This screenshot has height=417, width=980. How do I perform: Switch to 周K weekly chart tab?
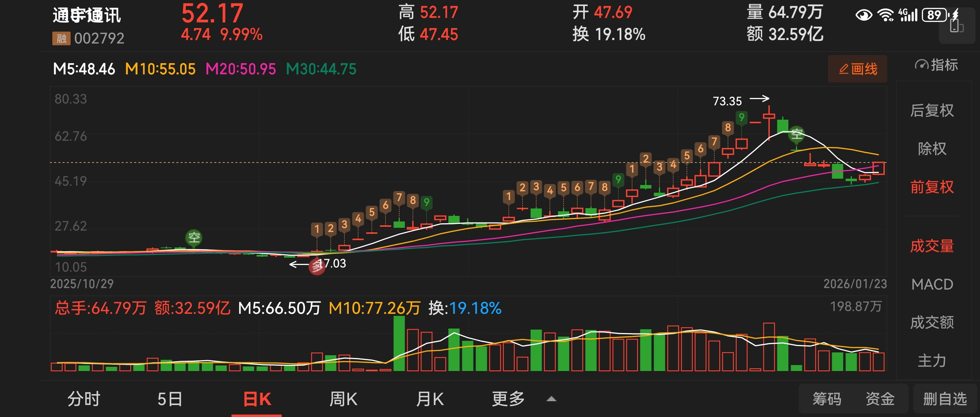(x=343, y=399)
